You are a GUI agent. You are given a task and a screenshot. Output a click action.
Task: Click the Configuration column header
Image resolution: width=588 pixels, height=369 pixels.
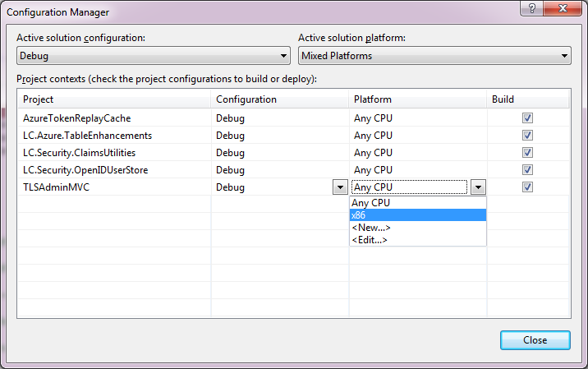[x=279, y=99]
